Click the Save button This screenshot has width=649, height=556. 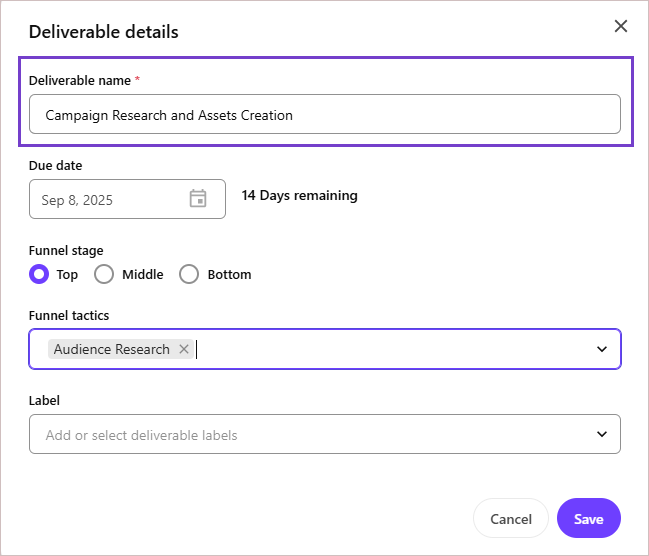[x=589, y=518]
